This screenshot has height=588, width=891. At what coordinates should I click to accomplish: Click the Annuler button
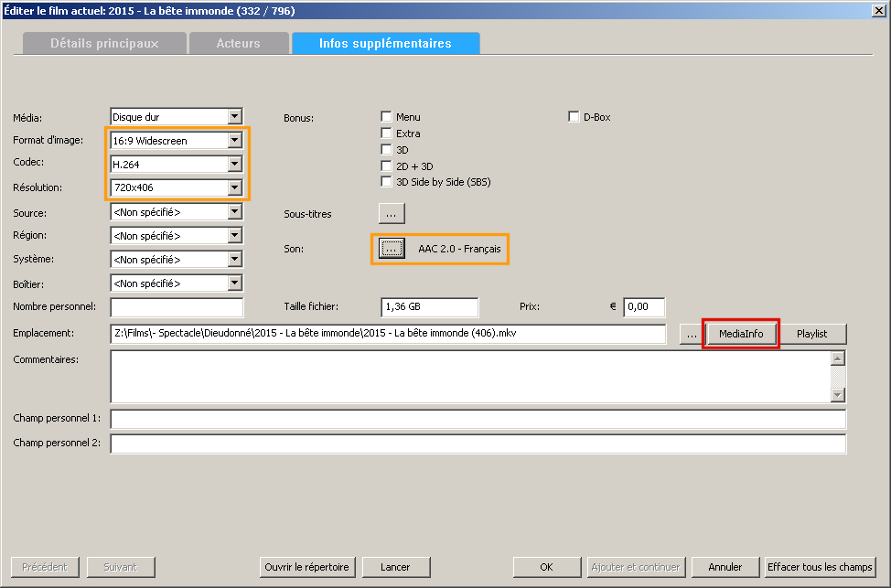(725, 567)
